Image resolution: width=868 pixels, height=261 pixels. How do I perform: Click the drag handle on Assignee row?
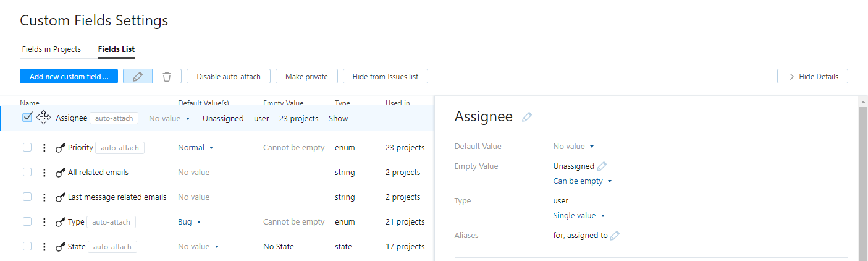coord(44,118)
